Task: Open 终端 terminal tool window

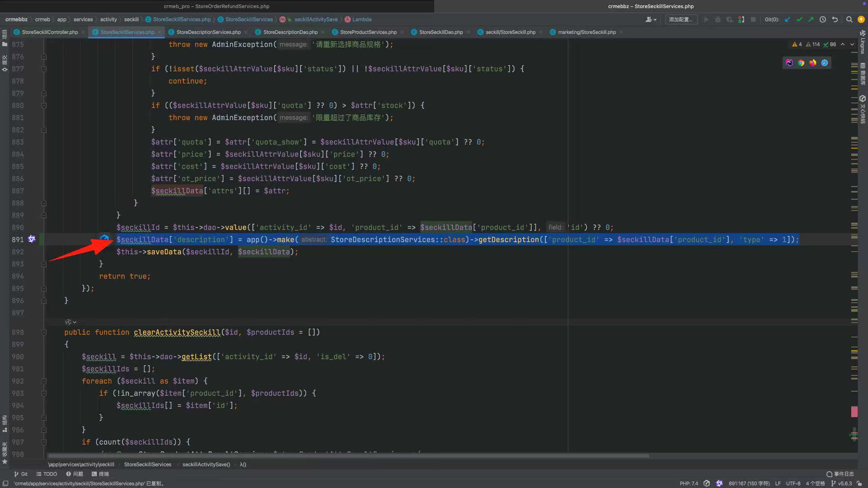Action: pyautogui.click(x=100, y=474)
